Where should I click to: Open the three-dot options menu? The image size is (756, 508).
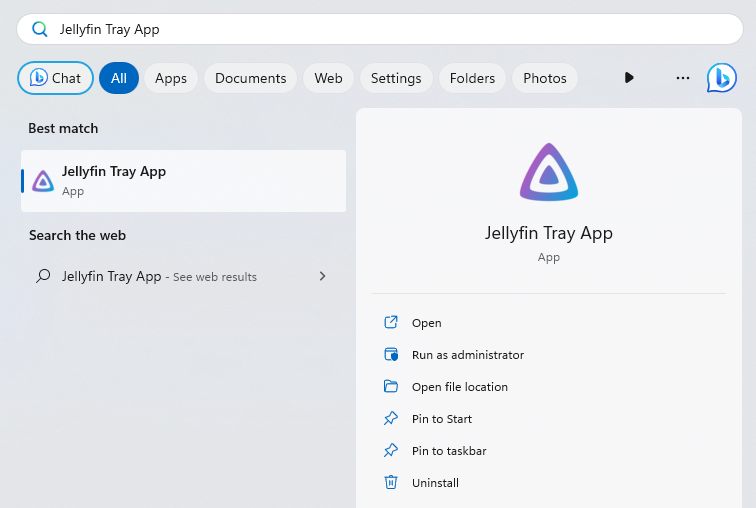(x=683, y=78)
